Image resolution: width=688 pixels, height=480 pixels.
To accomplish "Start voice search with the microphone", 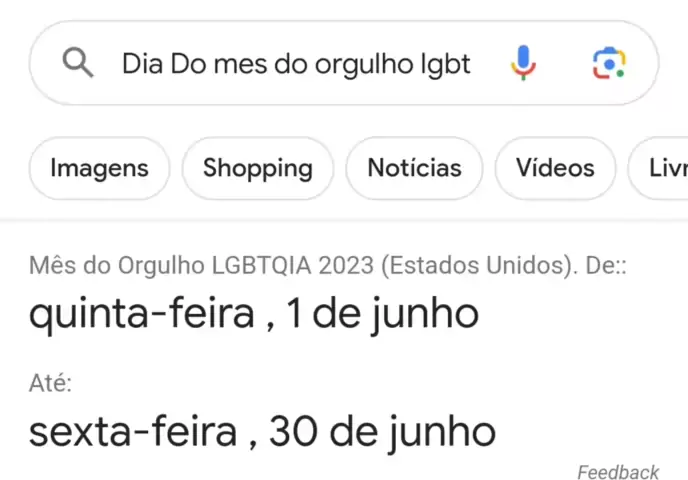I will tap(523, 64).
